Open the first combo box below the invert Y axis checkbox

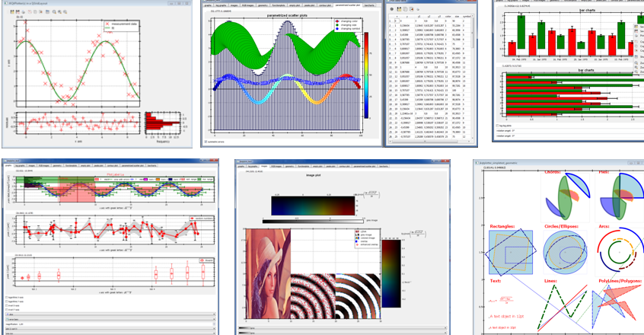coord(110,314)
